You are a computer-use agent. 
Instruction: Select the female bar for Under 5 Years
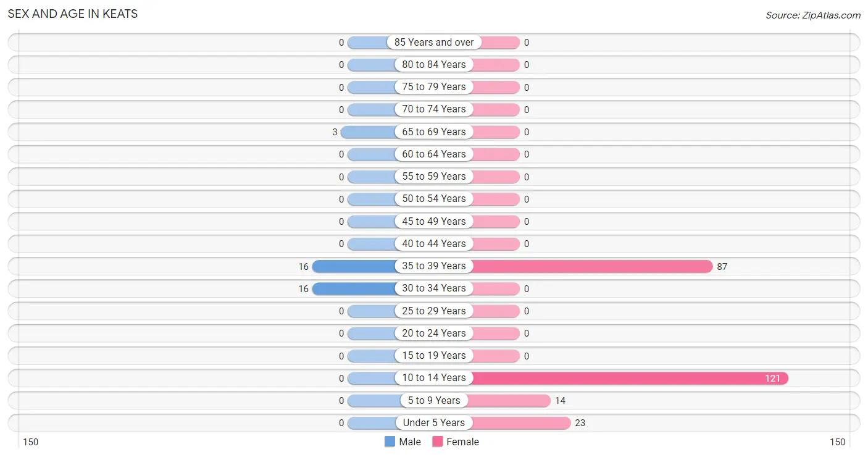521,423
